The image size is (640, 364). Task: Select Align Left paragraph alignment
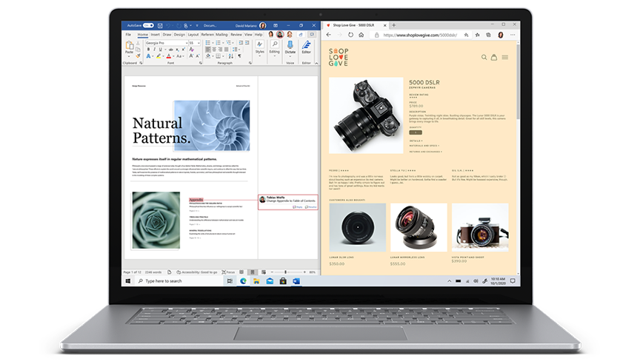tap(207, 50)
